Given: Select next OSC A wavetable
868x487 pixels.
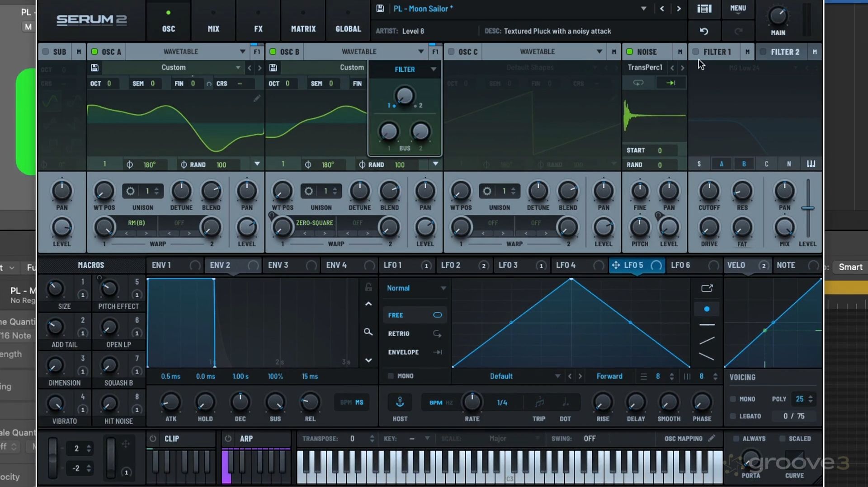Looking at the screenshot, I should pos(259,68).
